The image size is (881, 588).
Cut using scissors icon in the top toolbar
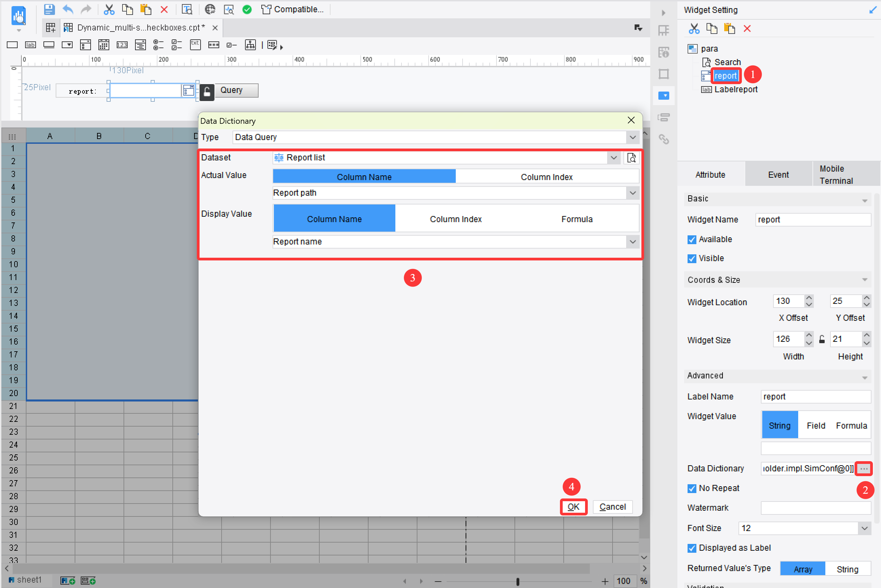pos(109,9)
